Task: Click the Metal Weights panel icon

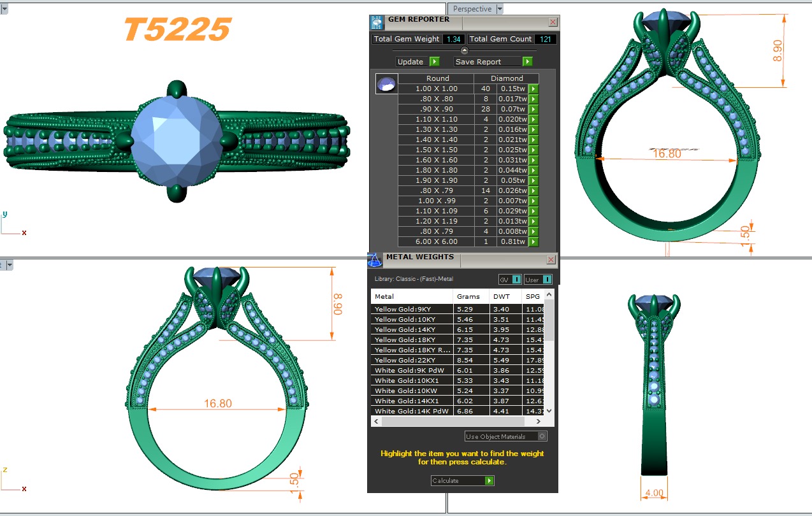Action: click(375, 260)
